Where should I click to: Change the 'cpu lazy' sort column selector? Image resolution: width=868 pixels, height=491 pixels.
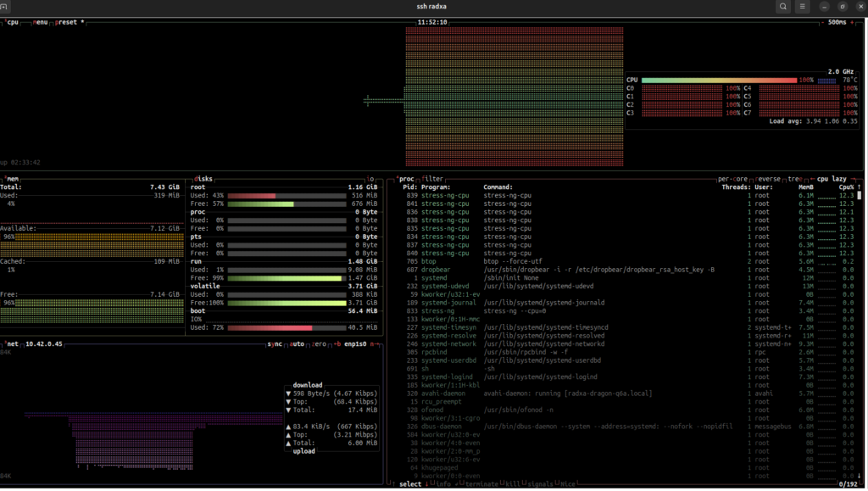coord(832,179)
